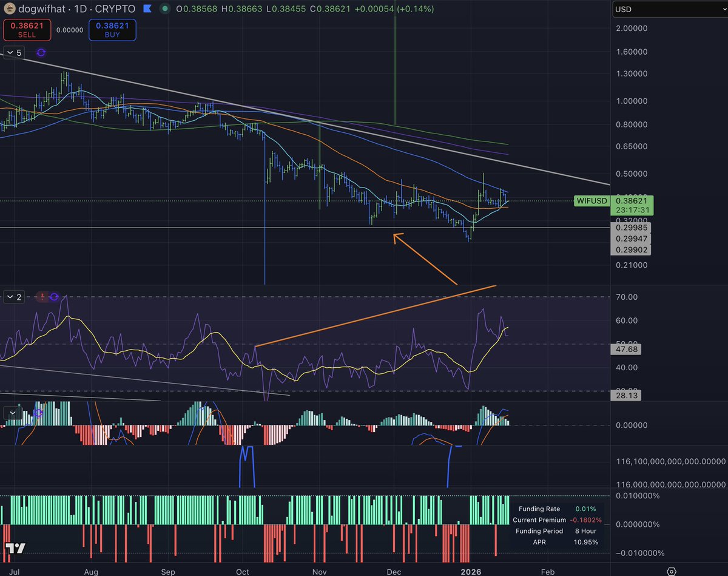Click the purple refresh icon in the RSI pane
This screenshot has height=576, width=728.
55,297
